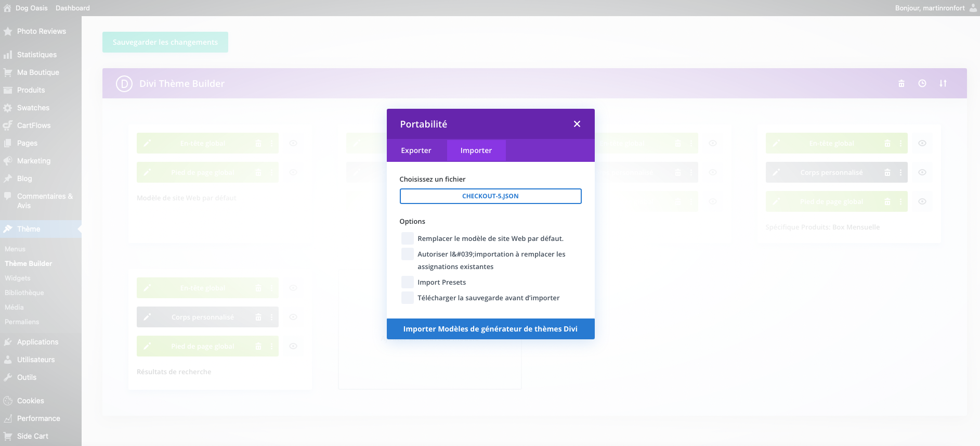Open the Permaliens submenu item
Image resolution: width=980 pixels, height=446 pixels.
(22, 322)
